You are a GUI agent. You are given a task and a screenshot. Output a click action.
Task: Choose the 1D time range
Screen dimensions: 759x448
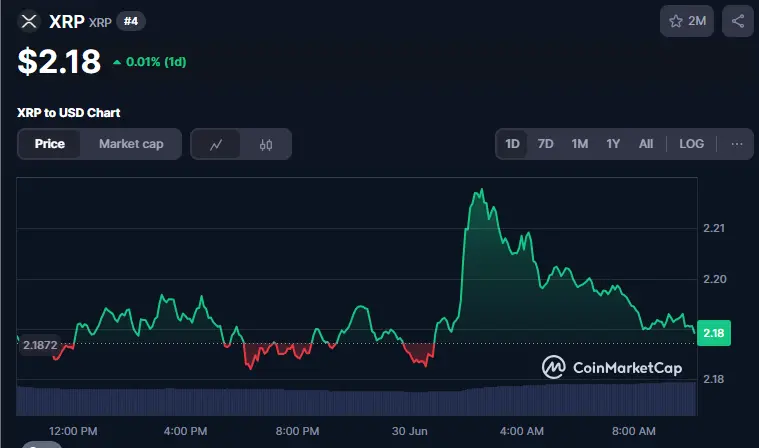coord(512,144)
